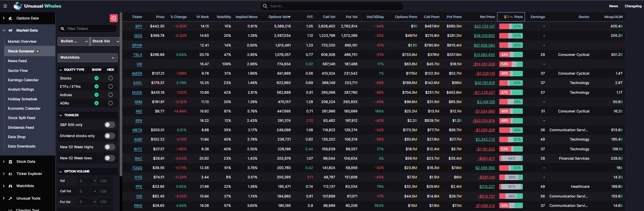This screenshot has height=211, width=644.
Task: Open the Bullish preset dropdown
Action: click(x=74, y=41)
